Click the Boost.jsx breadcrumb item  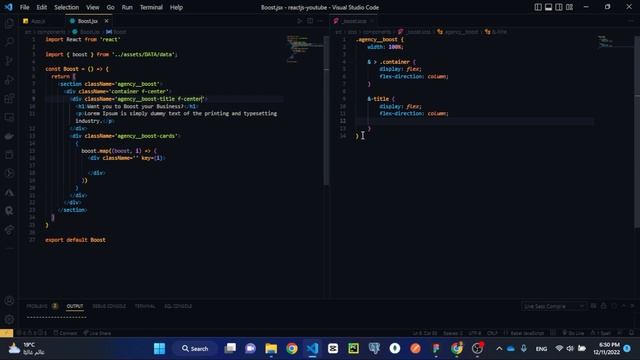[86, 31]
